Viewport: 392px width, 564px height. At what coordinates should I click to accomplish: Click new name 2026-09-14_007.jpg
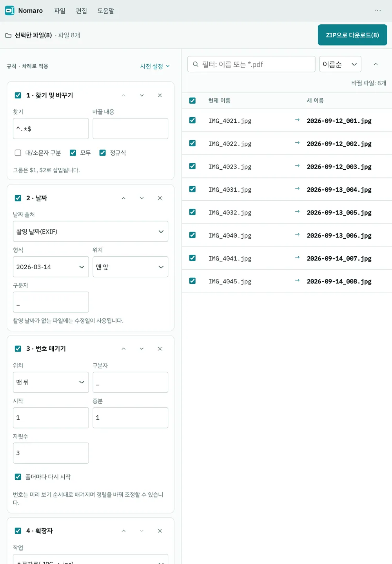click(339, 258)
